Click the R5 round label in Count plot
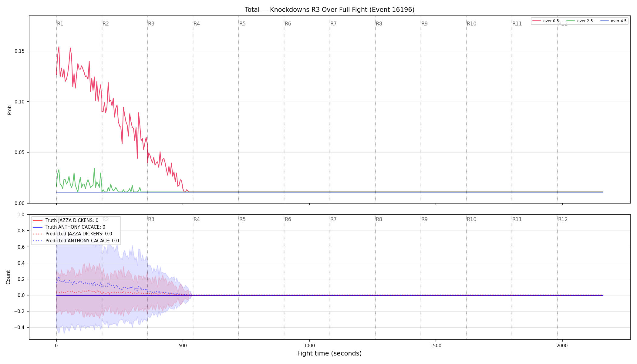 [x=242, y=219]
